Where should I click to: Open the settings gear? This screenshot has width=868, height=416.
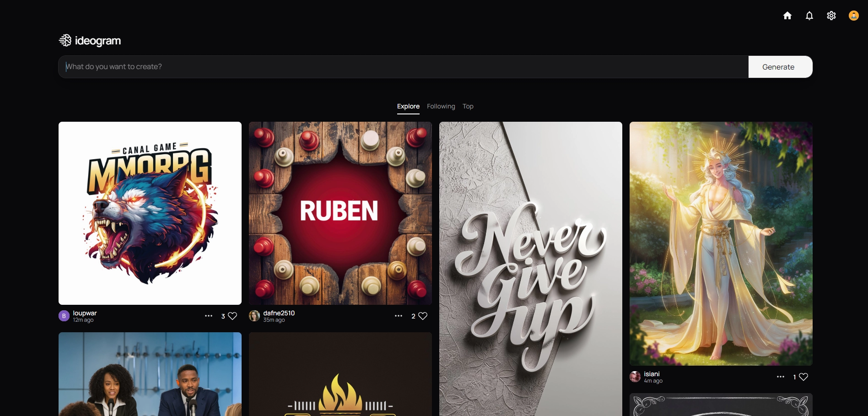[x=831, y=16]
